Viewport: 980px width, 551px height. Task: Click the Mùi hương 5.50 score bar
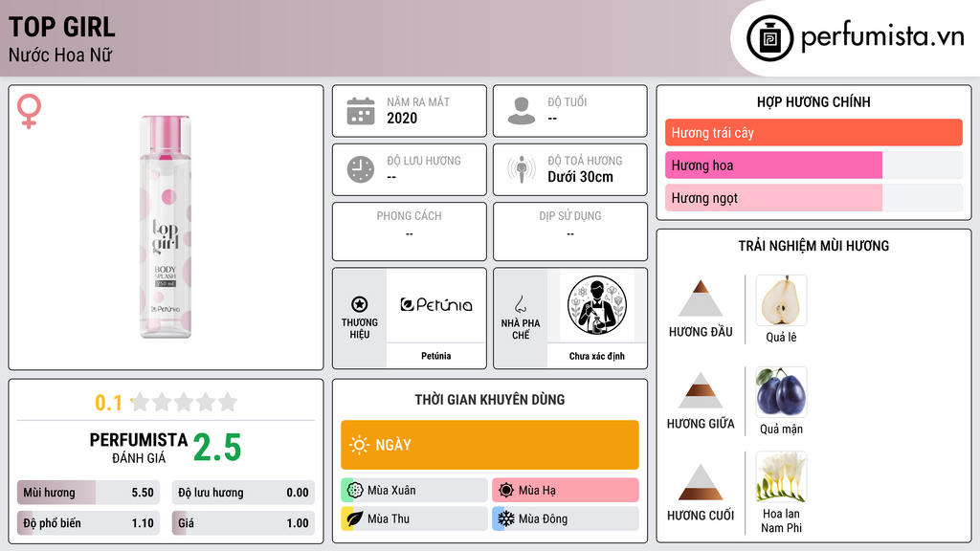[x=89, y=493]
